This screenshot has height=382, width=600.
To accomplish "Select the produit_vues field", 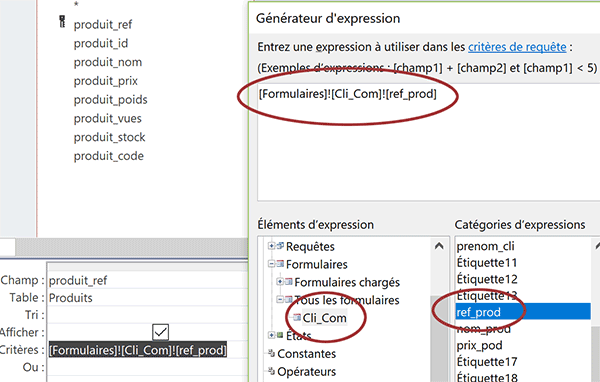I will click(x=108, y=118).
